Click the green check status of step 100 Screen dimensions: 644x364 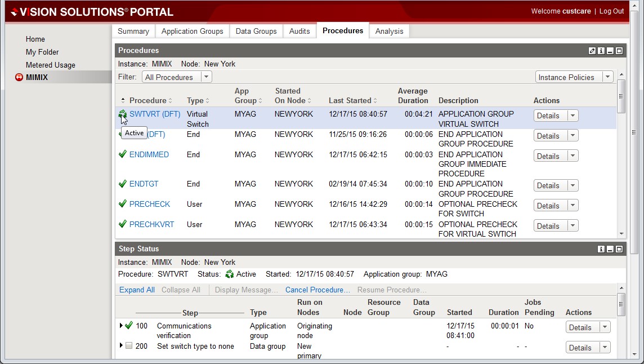[129, 326]
